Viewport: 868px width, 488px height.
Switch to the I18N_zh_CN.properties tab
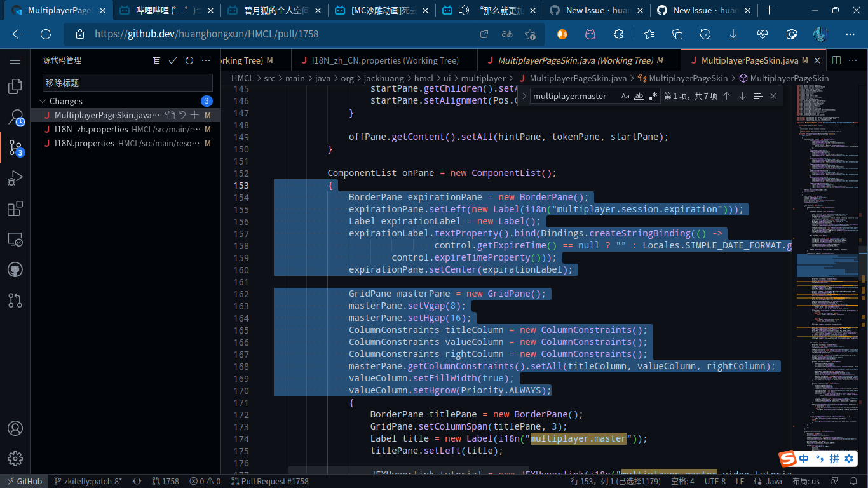(x=381, y=60)
